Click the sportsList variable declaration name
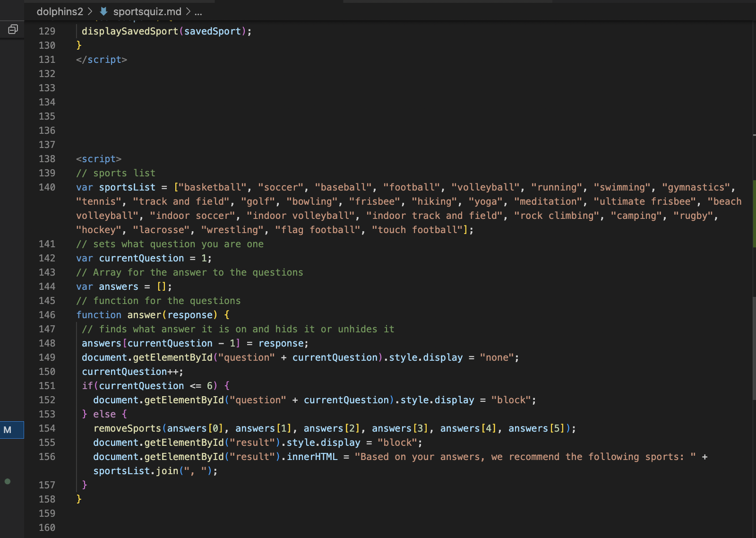 tap(127, 187)
